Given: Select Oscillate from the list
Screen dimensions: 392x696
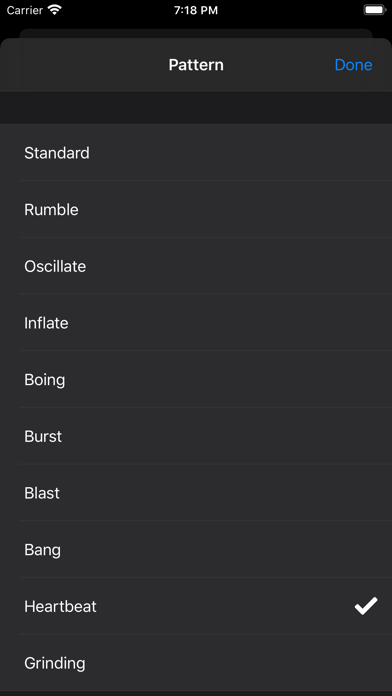Looking at the screenshot, I should click(x=196, y=266).
